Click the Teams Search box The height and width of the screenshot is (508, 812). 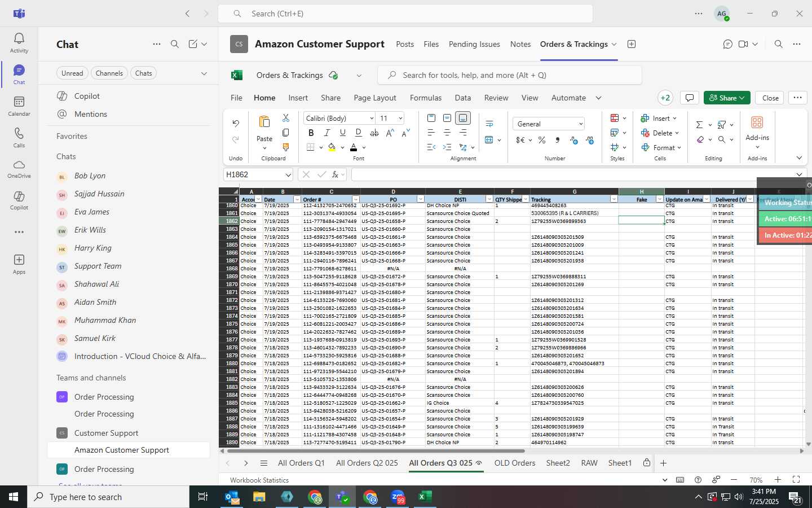click(405, 14)
